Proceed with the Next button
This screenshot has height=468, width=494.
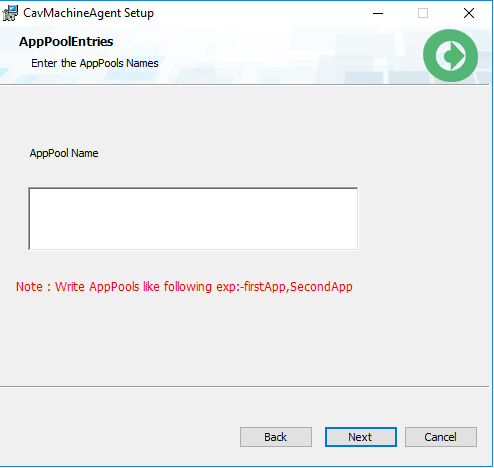361,437
